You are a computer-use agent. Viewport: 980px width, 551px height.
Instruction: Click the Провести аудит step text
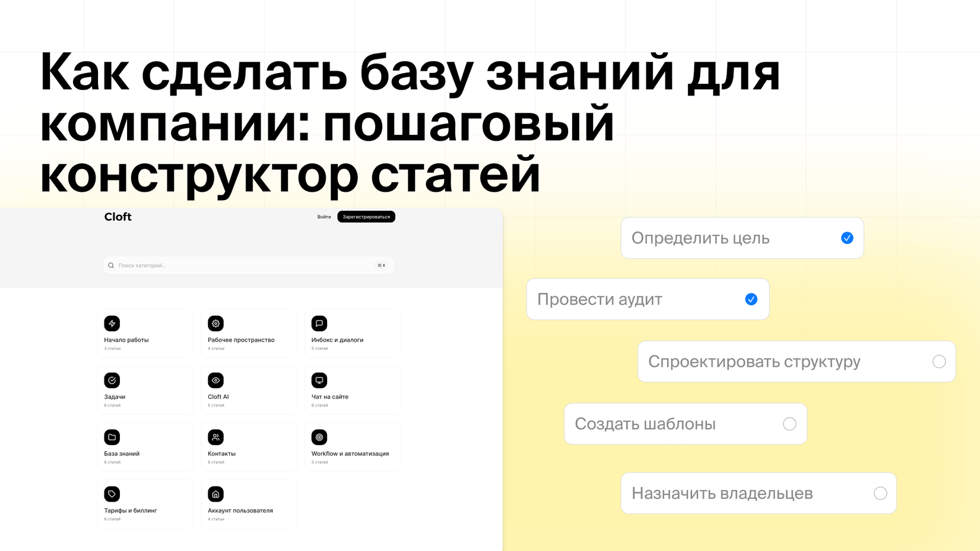[x=600, y=299]
